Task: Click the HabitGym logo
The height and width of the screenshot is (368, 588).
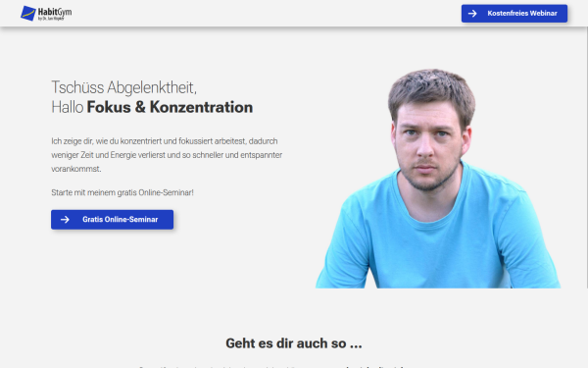Action: [x=46, y=13]
